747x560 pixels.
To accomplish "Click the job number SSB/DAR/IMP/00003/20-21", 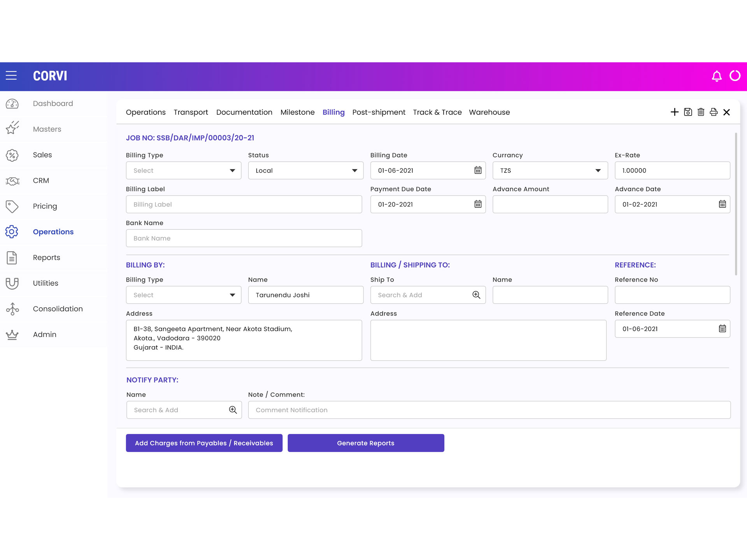I will 205,138.
